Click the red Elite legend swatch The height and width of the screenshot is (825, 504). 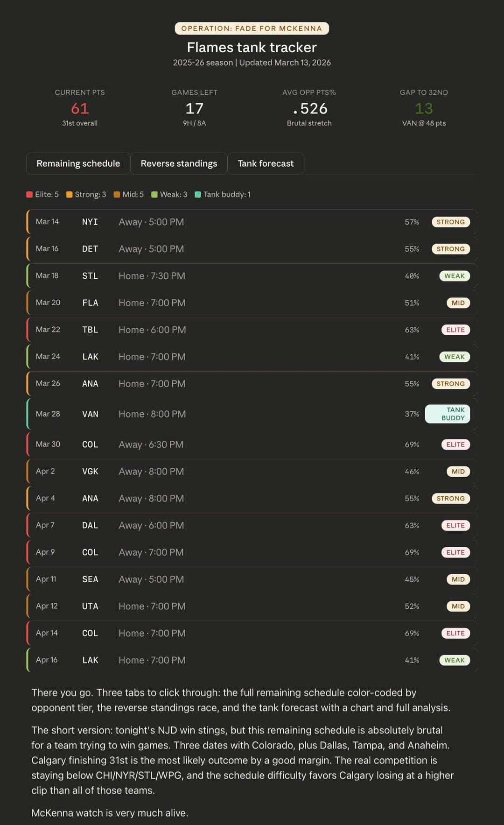pyautogui.click(x=29, y=195)
